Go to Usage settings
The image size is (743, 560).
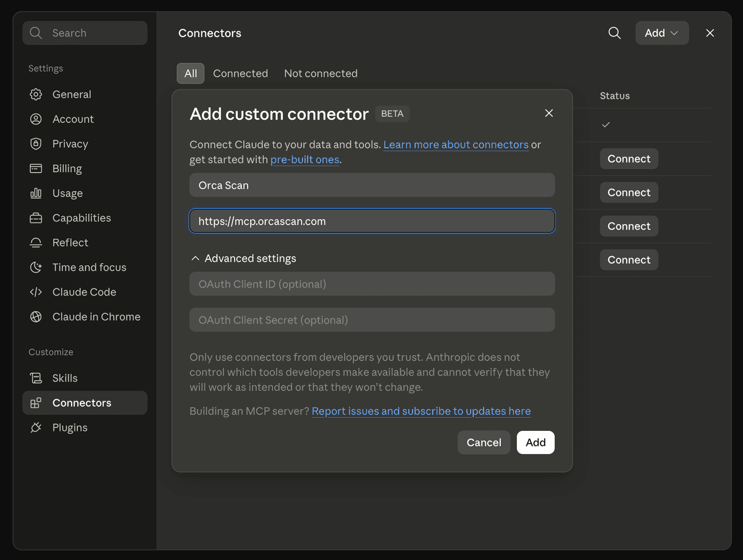(85, 193)
